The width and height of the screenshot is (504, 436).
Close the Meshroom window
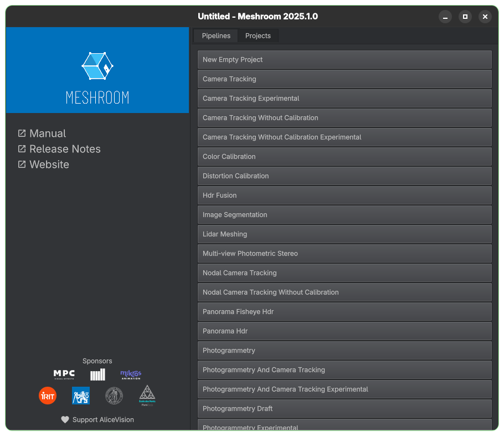tap(485, 17)
